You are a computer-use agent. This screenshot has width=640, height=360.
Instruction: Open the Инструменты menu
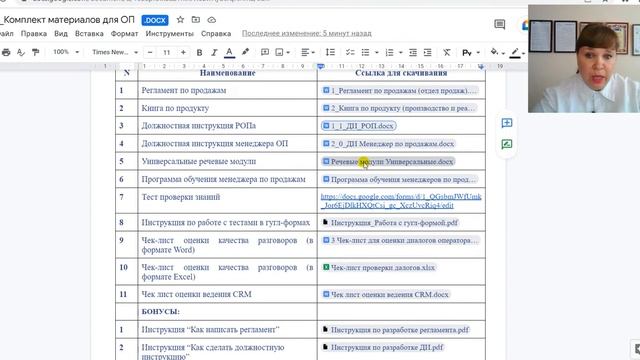coord(169,33)
